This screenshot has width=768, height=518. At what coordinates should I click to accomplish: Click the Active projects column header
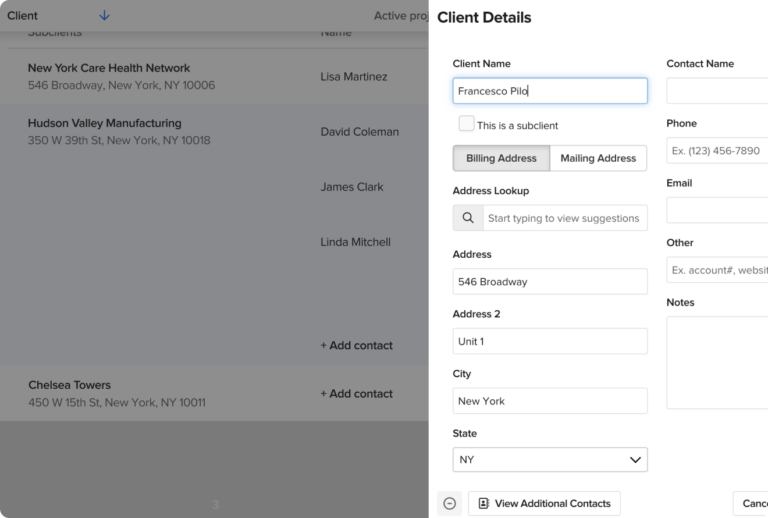pos(401,16)
